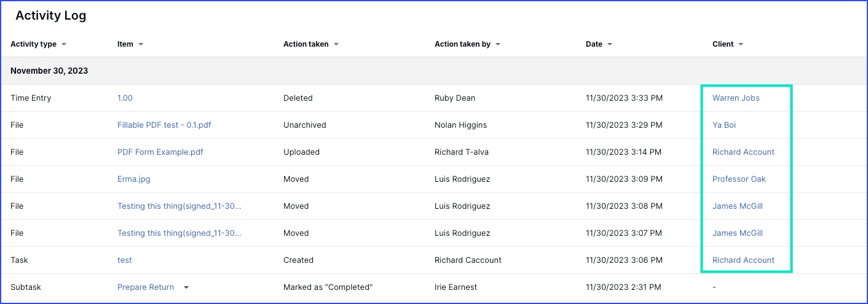Expand the Prepare Return subtask caret
This screenshot has width=868, height=304.
pos(186,287)
